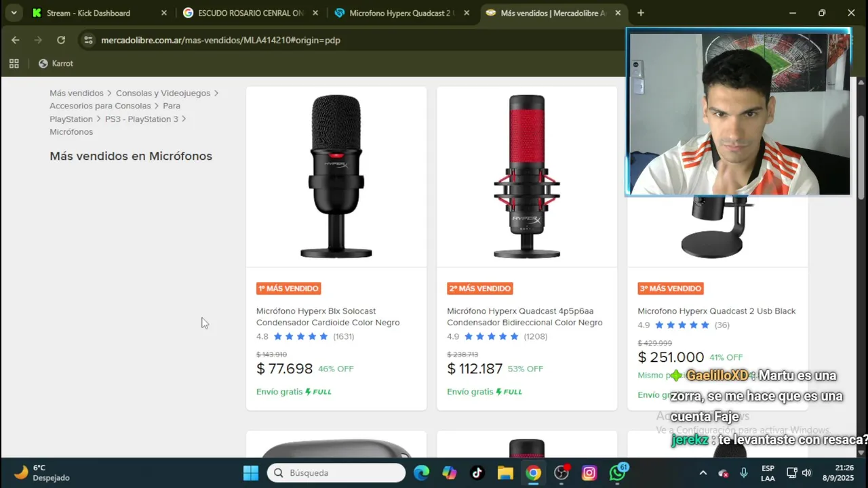Open Google Chrome taskbar icon
The width and height of the screenshot is (868, 488).
click(x=534, y=472)
